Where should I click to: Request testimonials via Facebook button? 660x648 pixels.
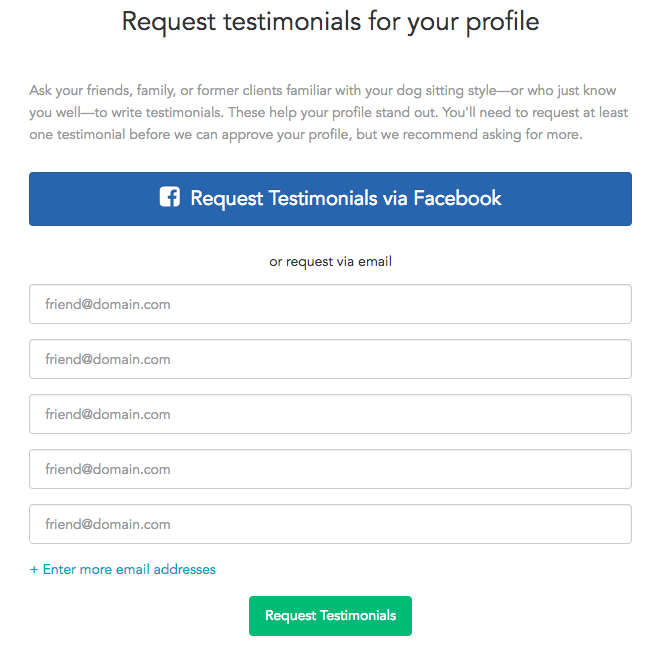pos(330,199)
